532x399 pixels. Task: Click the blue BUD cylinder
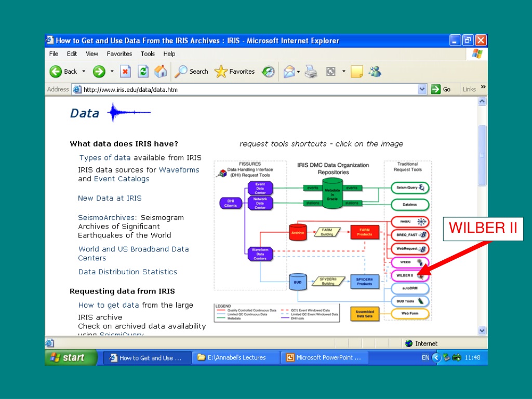(298, 282)
